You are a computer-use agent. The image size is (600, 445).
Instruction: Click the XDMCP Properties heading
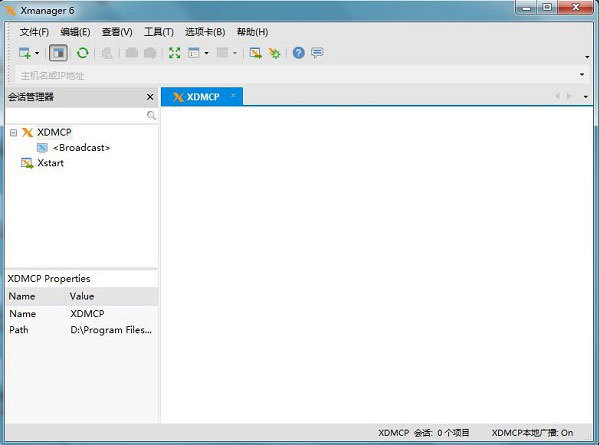(x=49, y=279)
